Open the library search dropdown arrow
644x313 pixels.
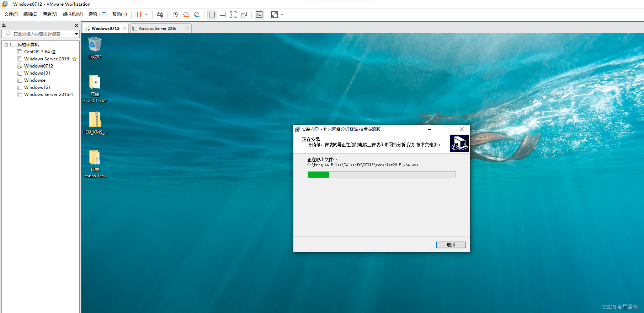click(76, 34)
